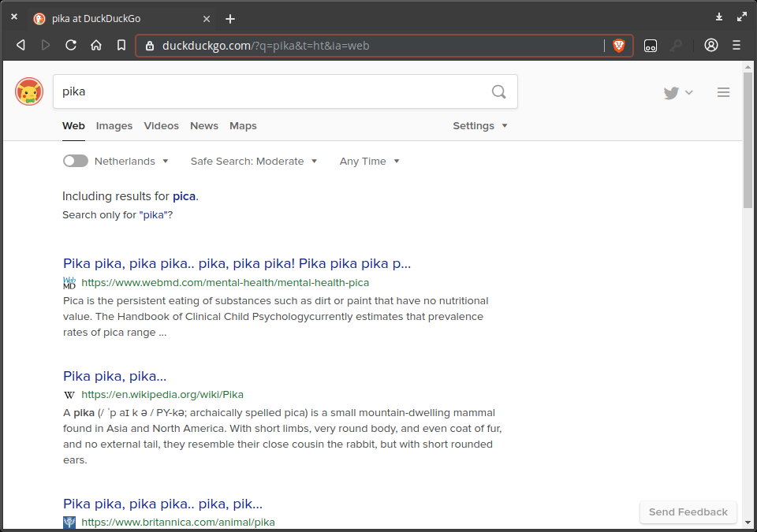The image size is (757, 532).
Task: Click the vertical scrollbar thumb
Action: [x=748, y=140]
